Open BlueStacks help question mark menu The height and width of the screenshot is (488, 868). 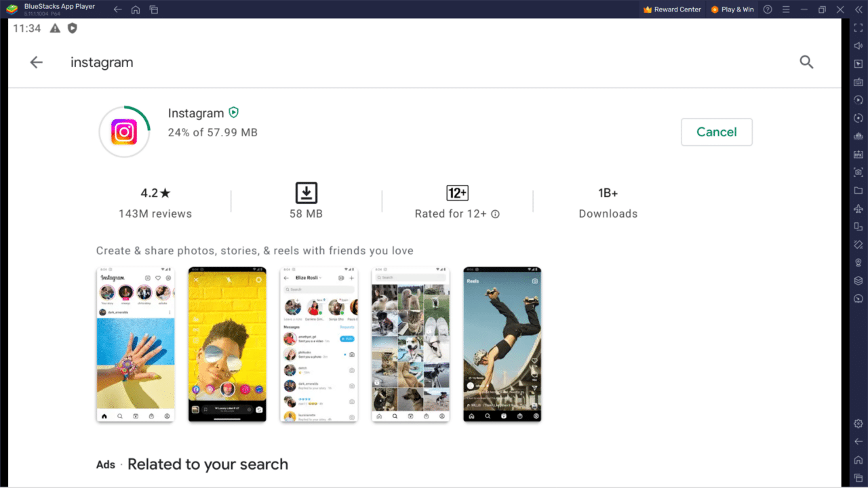(x=767, y=9)
